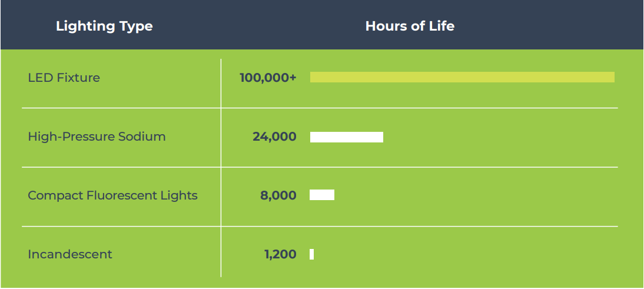644x289 pixels.
Task: Click the Compact Fluorescent Lights label
Action: pos(112,195)
